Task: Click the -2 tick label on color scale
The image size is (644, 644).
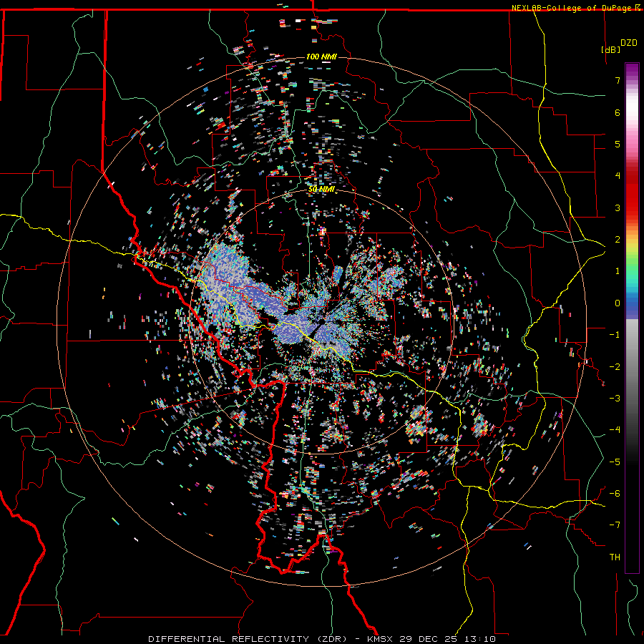Action: pos(615,367)
